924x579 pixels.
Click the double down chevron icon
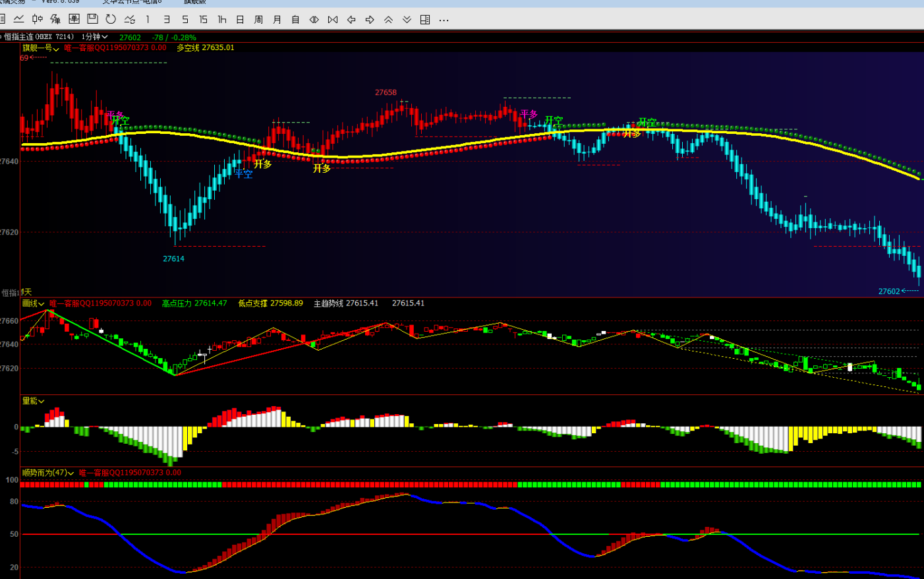pos(407,19)
